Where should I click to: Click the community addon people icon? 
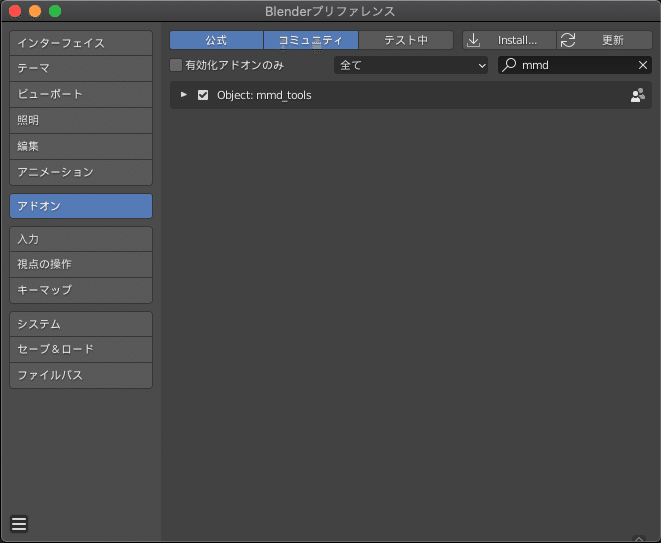click(637, 95)
